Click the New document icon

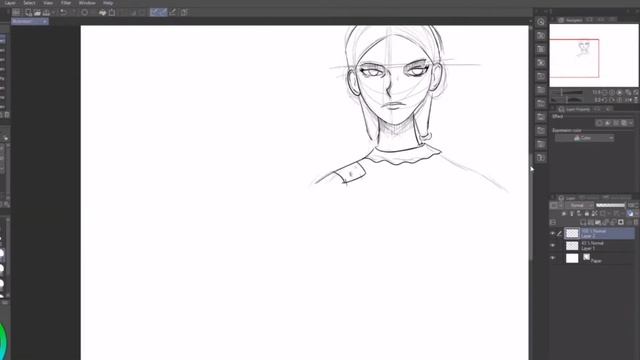pos(28,13)
